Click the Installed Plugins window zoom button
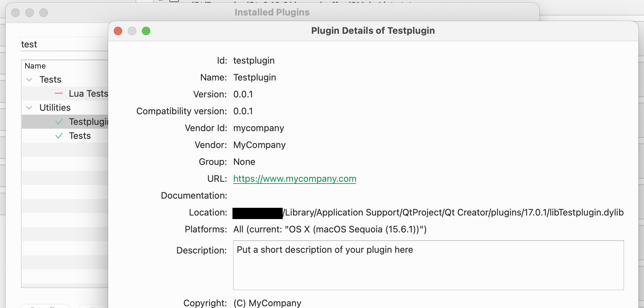Image resolution: width=644 pixels, height=308 pixels. tap(44, 13)
